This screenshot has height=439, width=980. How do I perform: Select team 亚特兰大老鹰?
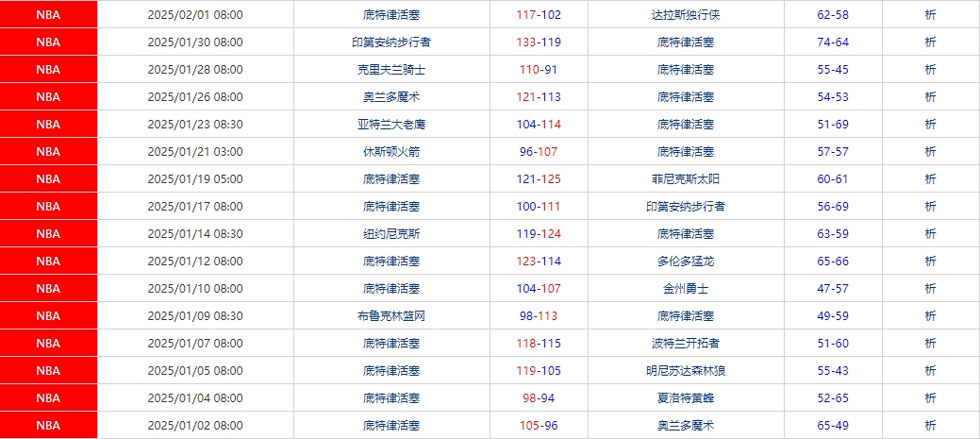(x=391, y=125)
